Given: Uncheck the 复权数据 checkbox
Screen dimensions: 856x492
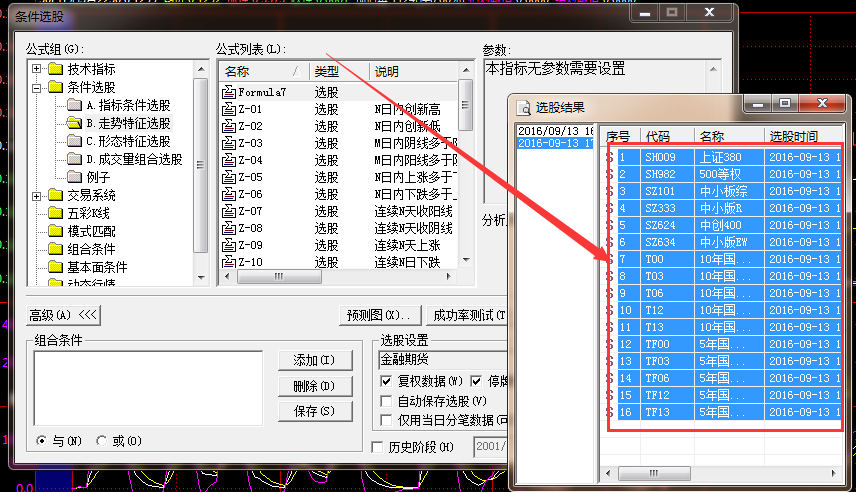Looking at the screenshot, I should (387, 381).
